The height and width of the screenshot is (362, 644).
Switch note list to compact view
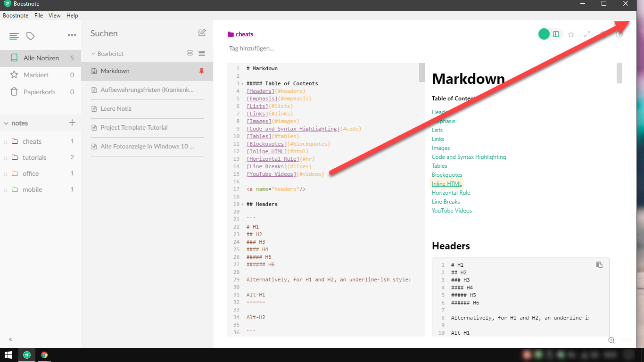[202, 53]
